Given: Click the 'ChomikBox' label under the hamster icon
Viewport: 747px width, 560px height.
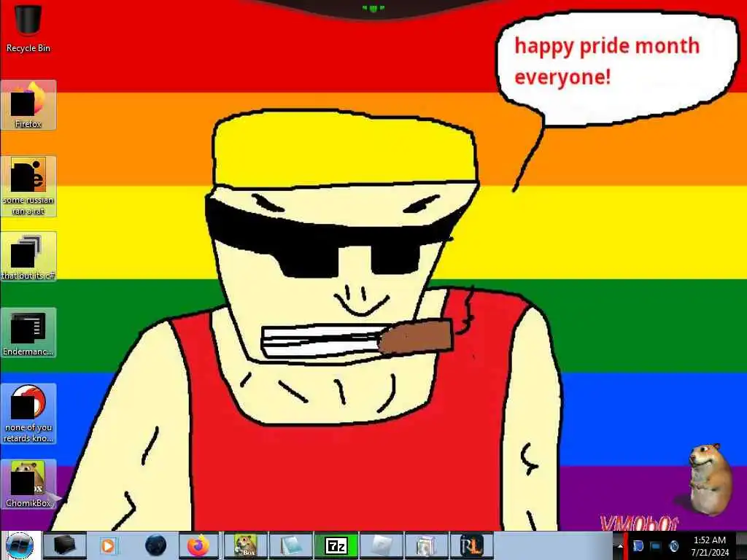Looking at the screenshot, I should (x=28, y=503).
